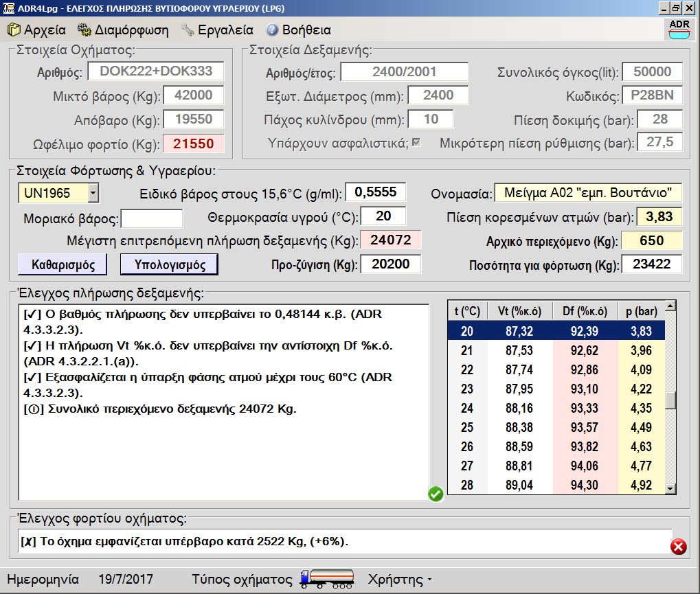Click the Συνολικό περιεχόμενο δεξαμενής 24072 Kg line
Image resolution: width=700 pixels, height=594 pixels.
point(160,409)
